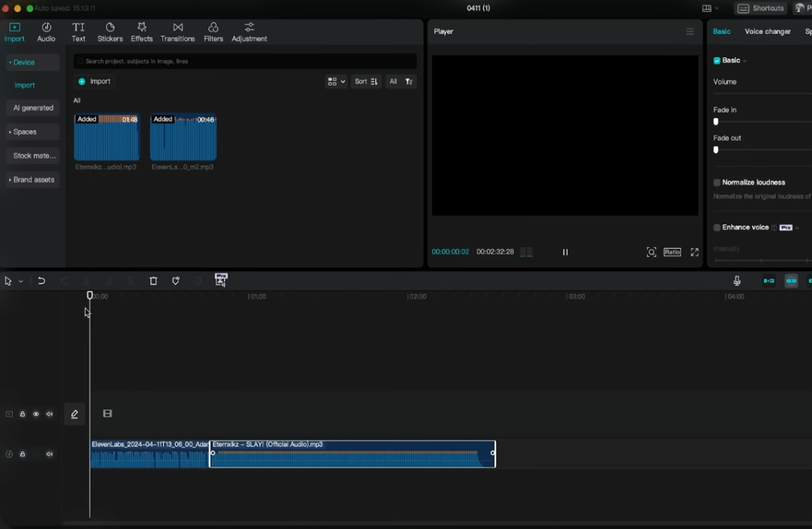The image size is (812, 529).
Task: Open the Effects panel
Action: pos(141,32)
